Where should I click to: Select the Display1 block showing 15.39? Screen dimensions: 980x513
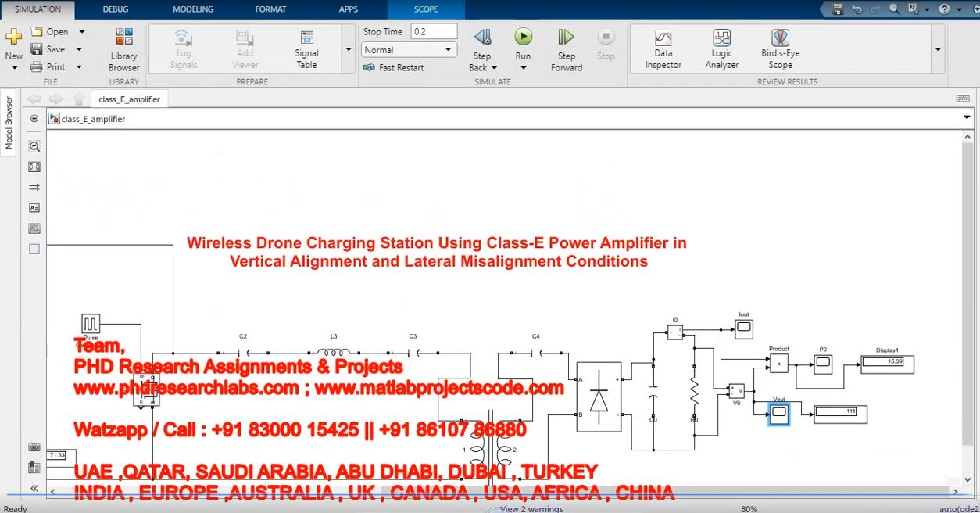[887, 364]
